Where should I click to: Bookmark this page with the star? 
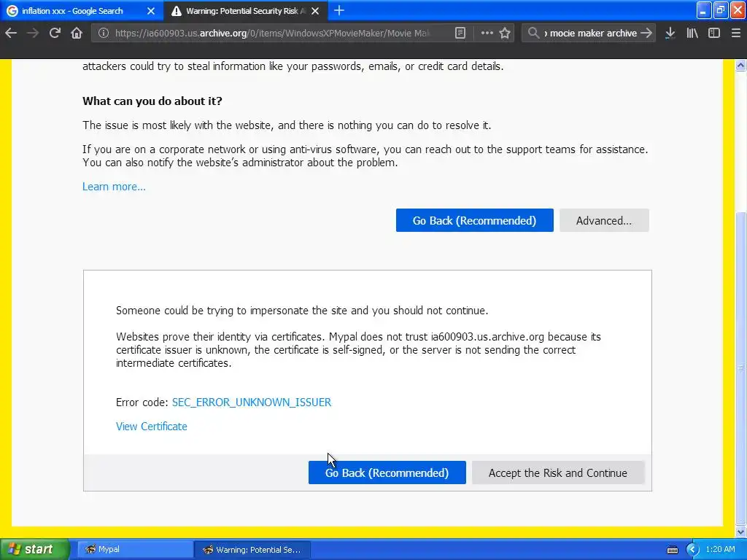click(x=505, y=33)
